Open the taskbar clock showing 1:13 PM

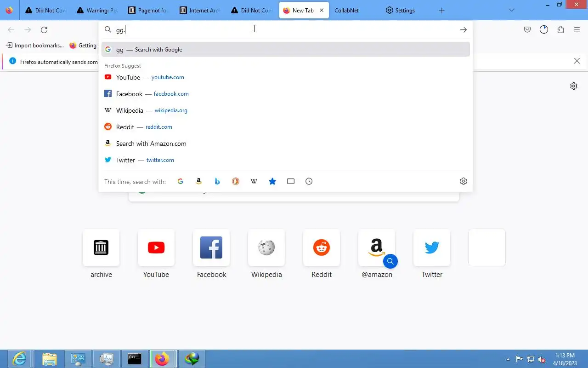pyautogui.click(x=565, y=359)
